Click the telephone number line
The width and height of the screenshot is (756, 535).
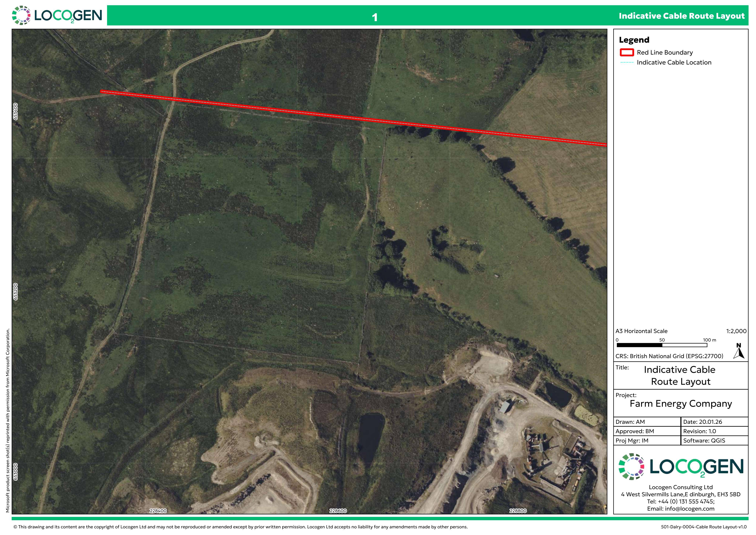coord(681,501)
